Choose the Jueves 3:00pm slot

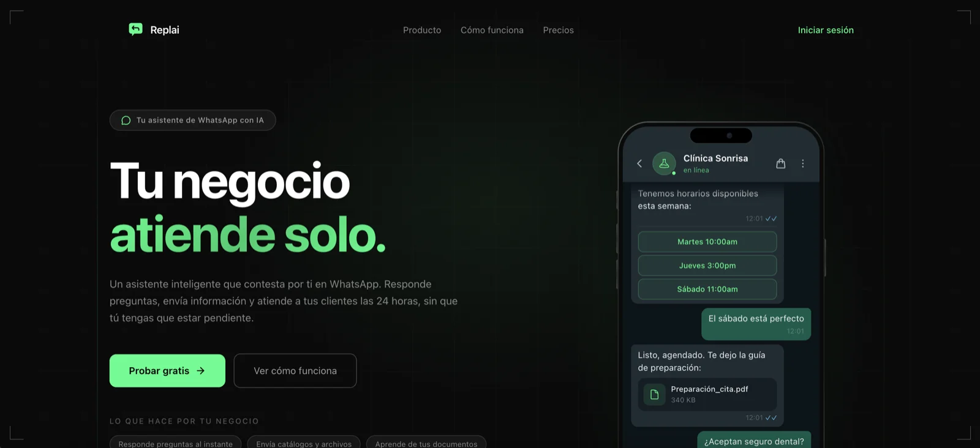point(707,266)
